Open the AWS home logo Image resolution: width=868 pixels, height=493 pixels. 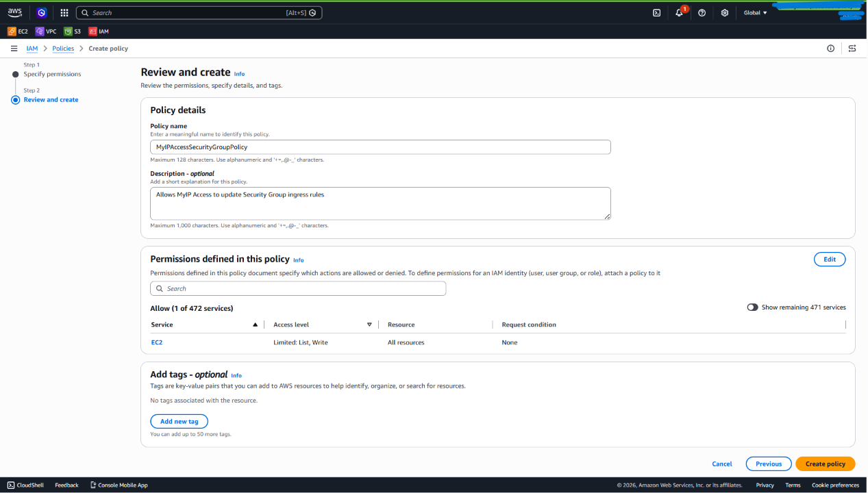tap(15, 12)
